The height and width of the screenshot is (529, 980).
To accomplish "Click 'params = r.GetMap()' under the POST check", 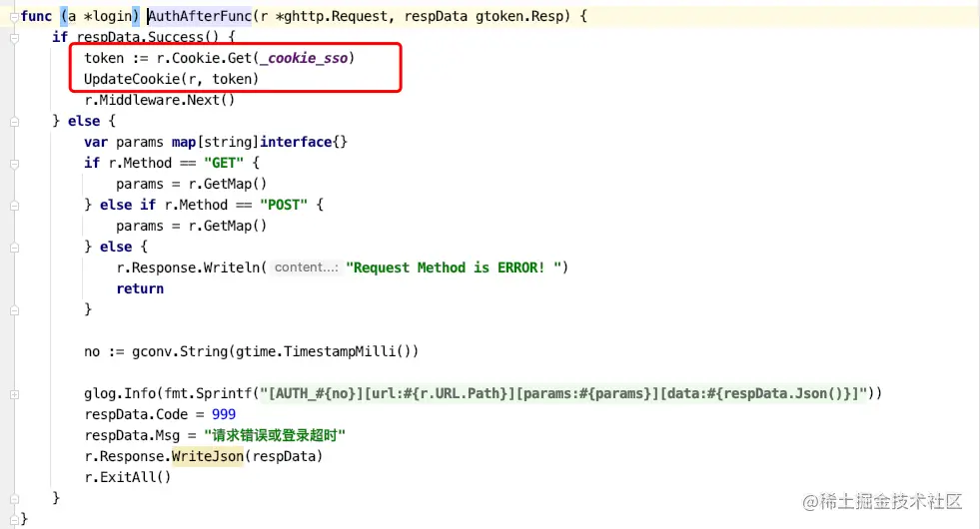I will 191,226.
